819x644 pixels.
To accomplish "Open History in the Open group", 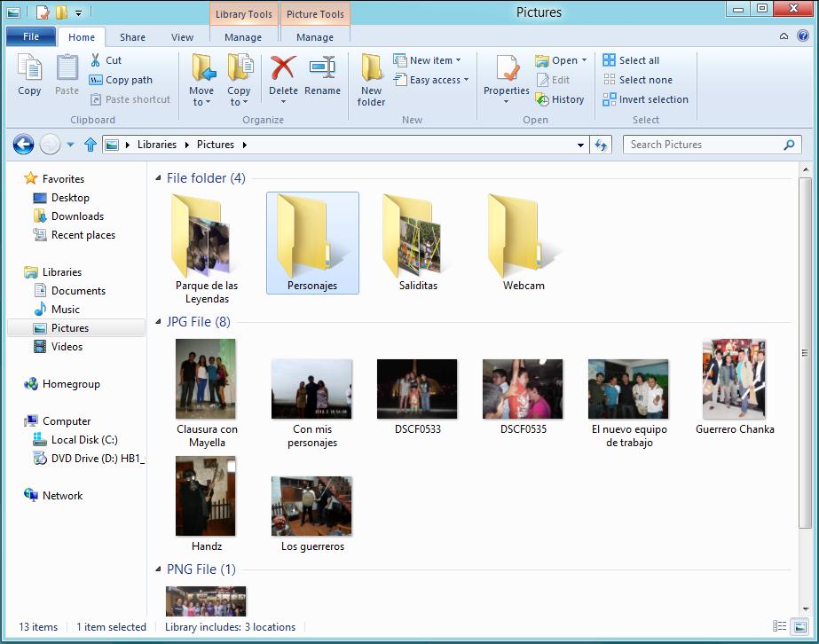I will [x=559, y=99].
